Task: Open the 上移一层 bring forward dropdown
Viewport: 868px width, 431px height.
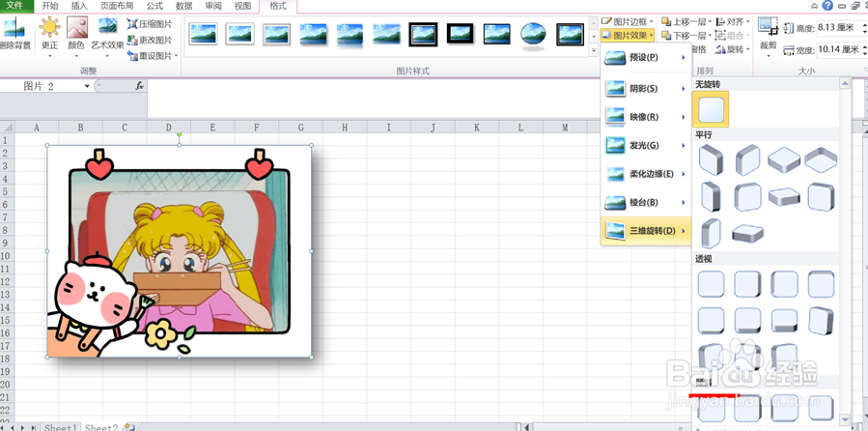Action: click(x=710, y=21)
